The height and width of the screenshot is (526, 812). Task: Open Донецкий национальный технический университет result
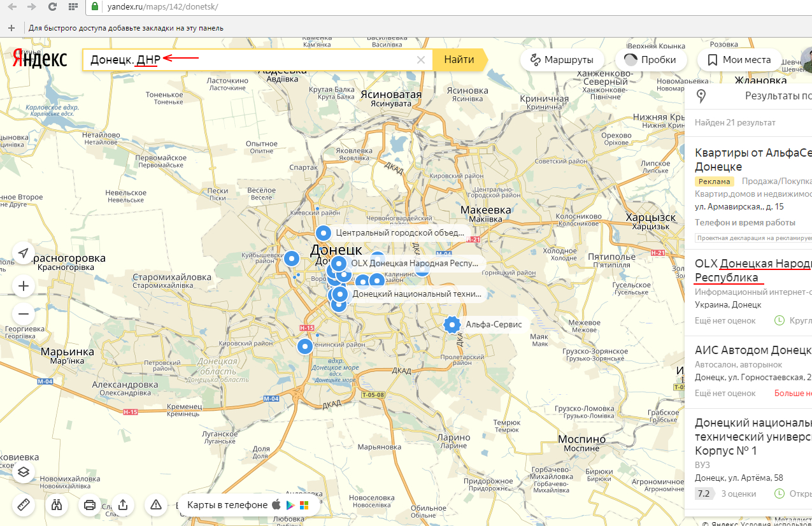tap(753, 437)
